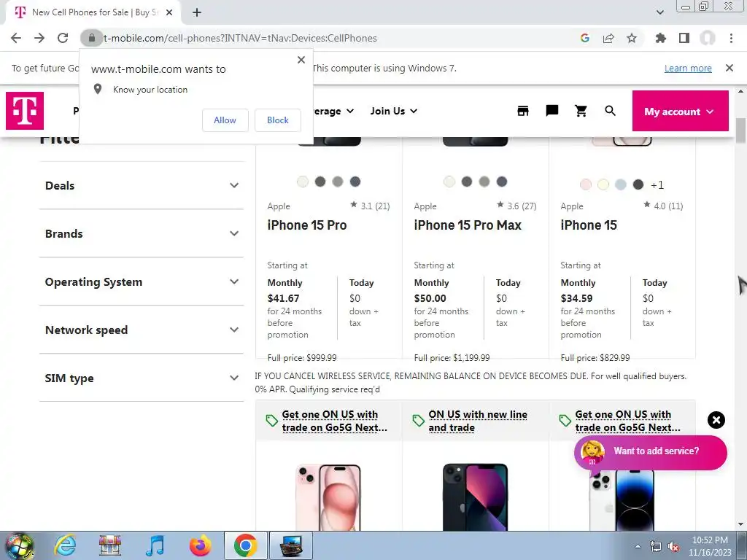The height and width of the screenshot is (560, 747).
Task: Close the T-Mobile cell phones tab
Action: coord(169,12)
